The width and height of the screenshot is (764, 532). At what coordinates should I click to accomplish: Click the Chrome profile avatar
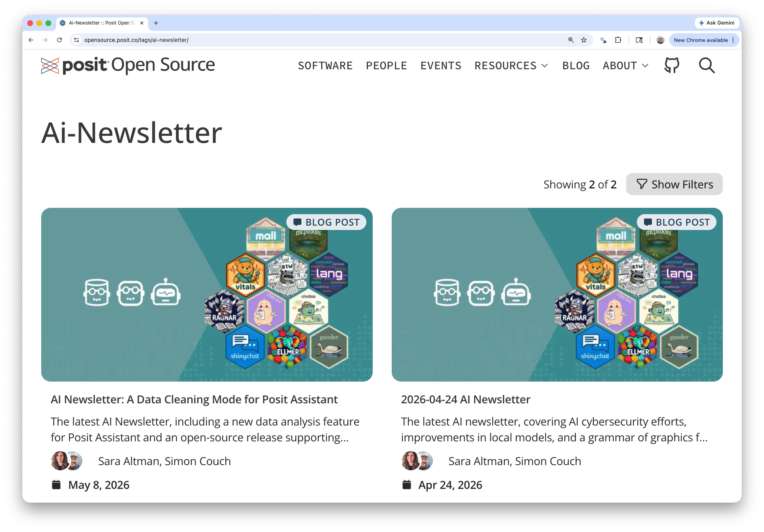pyautogui.click(x=660, y=40)
